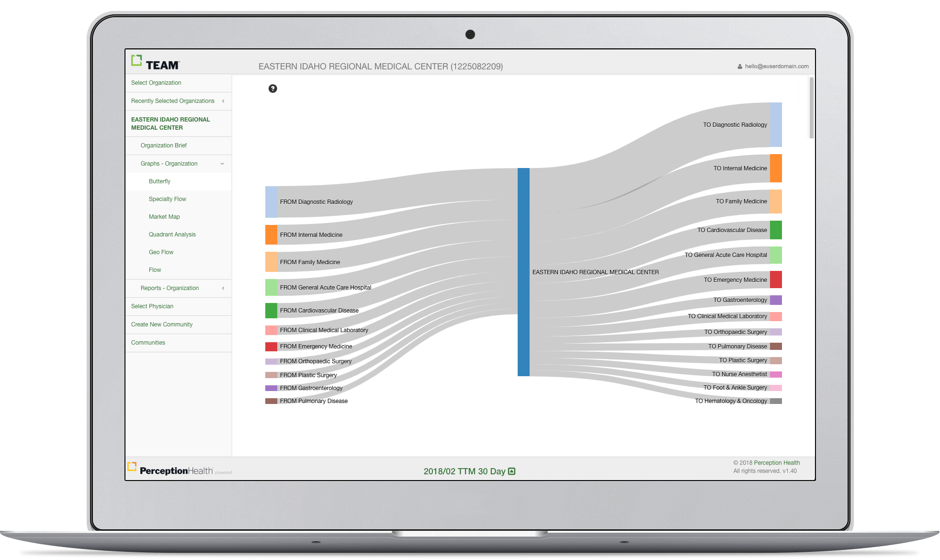Click the FROM Pulmonary Disease brown node
940x560 pixels.
[271, 401]
